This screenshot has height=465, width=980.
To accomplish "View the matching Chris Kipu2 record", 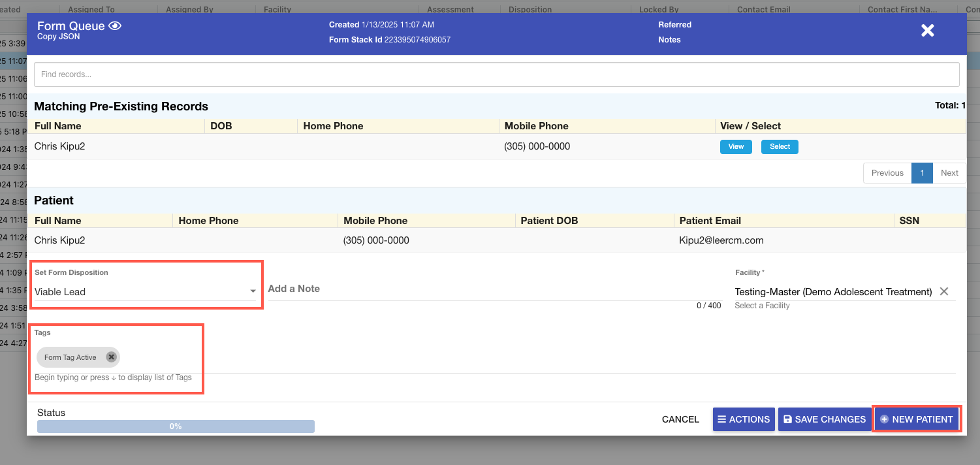I will pyautogui.click(x=736, y=147).
